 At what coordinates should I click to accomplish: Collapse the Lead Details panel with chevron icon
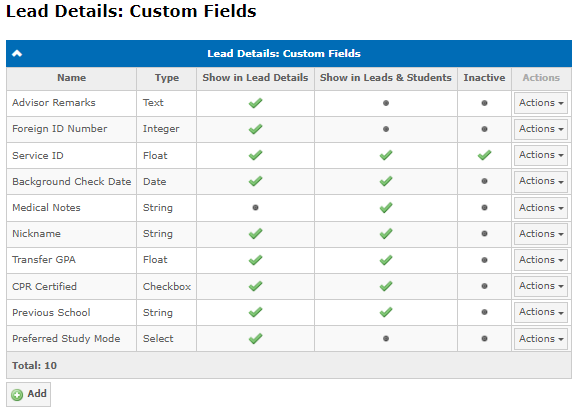click(x=17, y=54)
